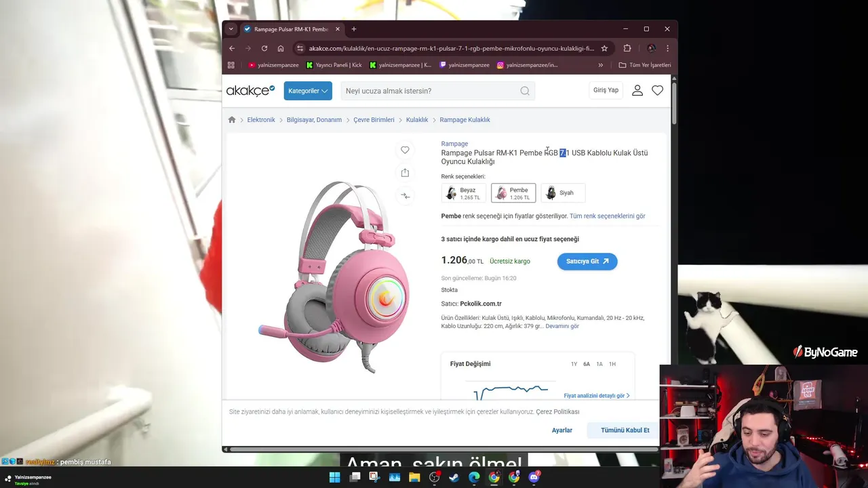Open Elektronik breadcrumb
The image size is (868, 488).
coord(261,119)
